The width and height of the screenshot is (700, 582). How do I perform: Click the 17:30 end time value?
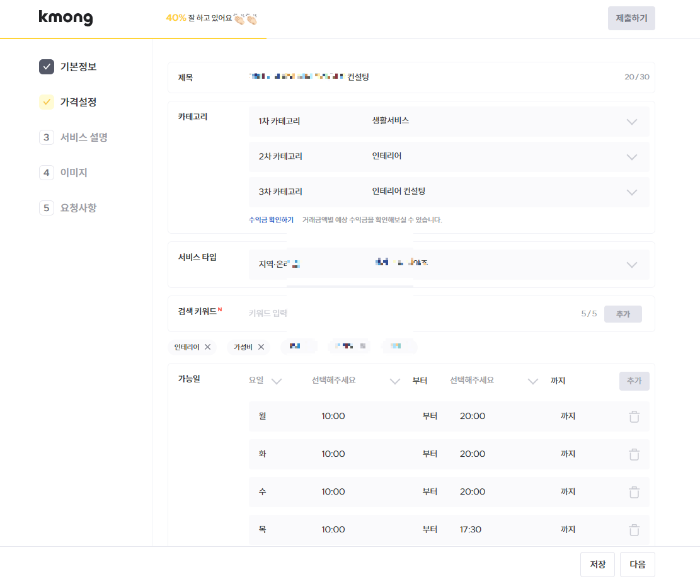coord(471,529)
